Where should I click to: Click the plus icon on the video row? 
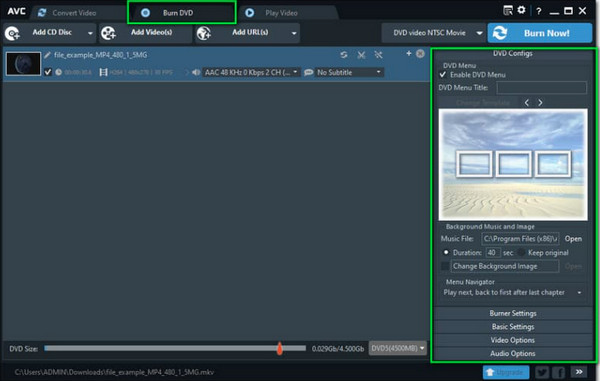click(x=409, y=53)
